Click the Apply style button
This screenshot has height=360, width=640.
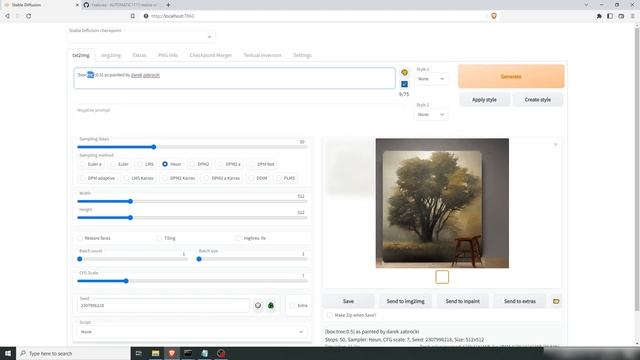(x=484, y=100)
